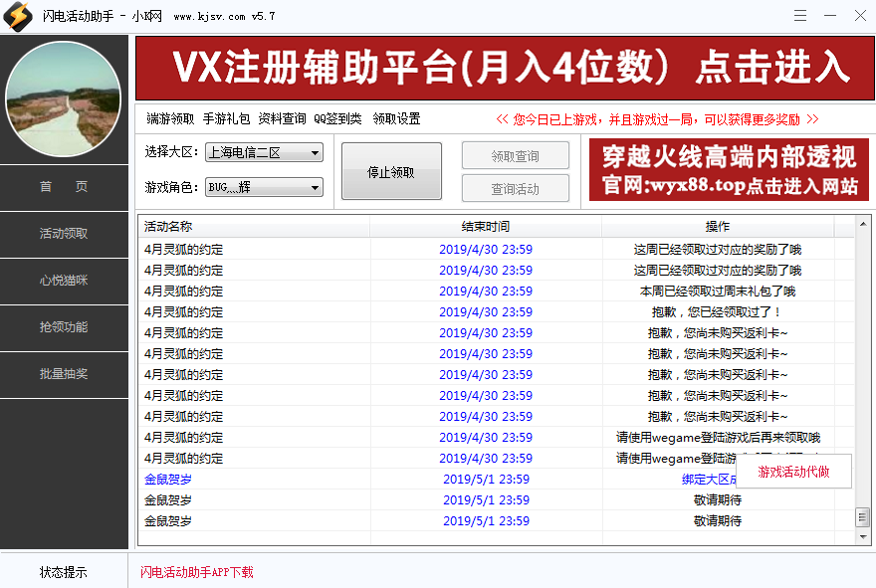The width and height of the screenshot is (876, 588).
Task: Select 批量抽奖 in the sidebar
Action: (64, 375)
